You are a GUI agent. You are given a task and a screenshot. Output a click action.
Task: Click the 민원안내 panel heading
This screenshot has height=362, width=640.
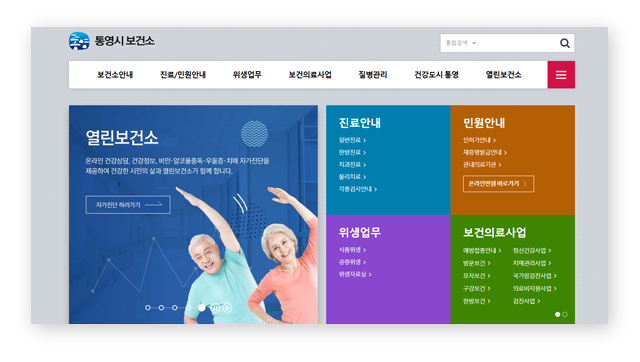484,123
